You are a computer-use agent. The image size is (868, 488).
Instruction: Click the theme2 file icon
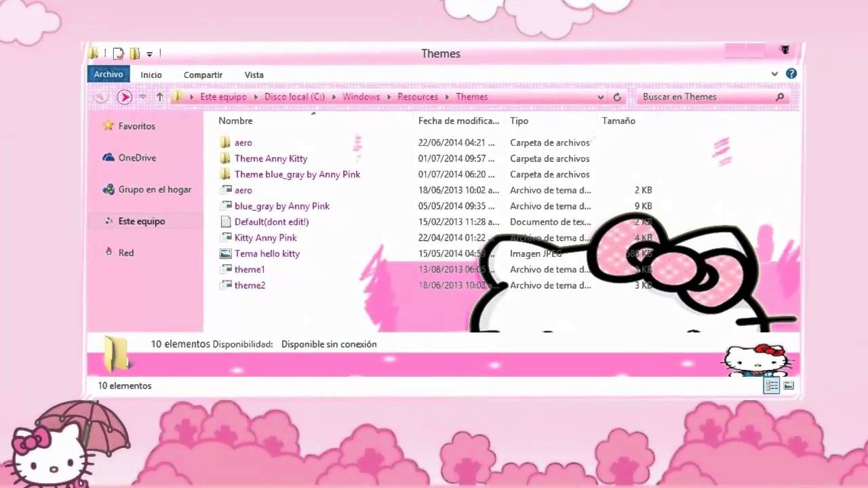tap(225, 285)
